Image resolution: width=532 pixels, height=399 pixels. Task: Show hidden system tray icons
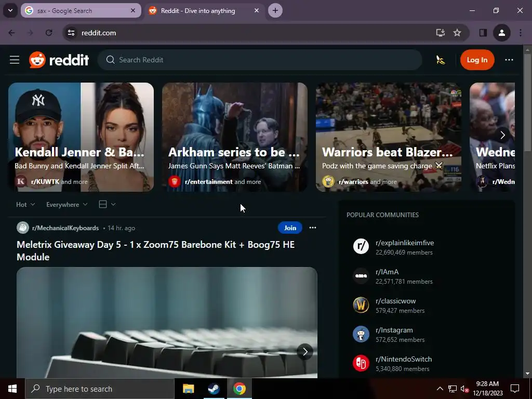point(440,389)
